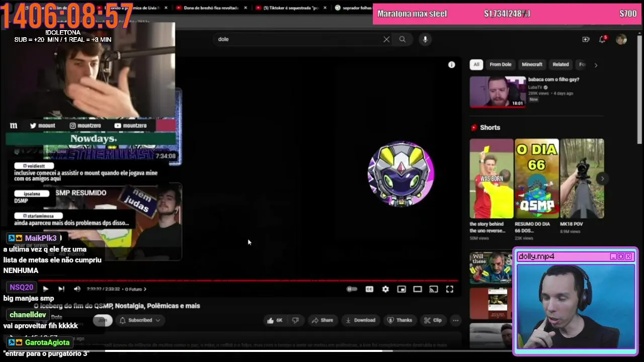Close the 'Tiktoker é sequestrada' tab
The height and width of the screenshot is (362, 644).
325,8
